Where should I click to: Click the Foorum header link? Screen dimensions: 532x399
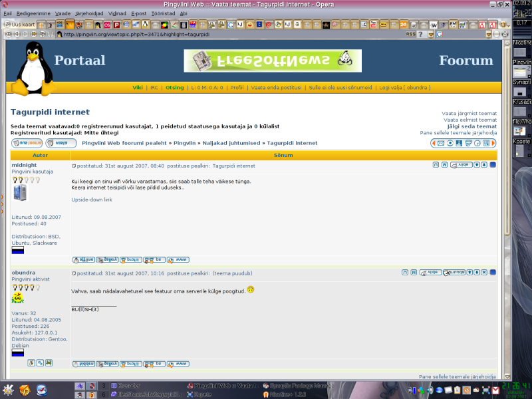[x=466, y=61]
